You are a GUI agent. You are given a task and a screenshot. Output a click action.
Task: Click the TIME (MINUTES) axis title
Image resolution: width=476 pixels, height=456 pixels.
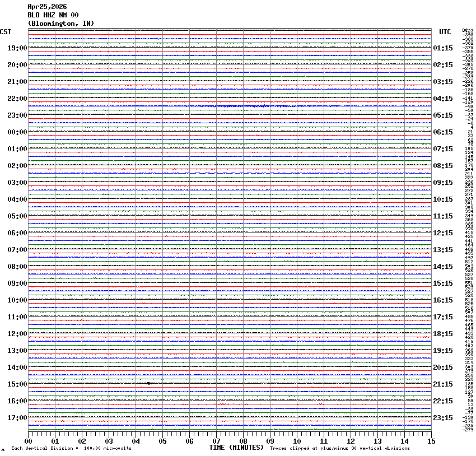pos(236,448)
